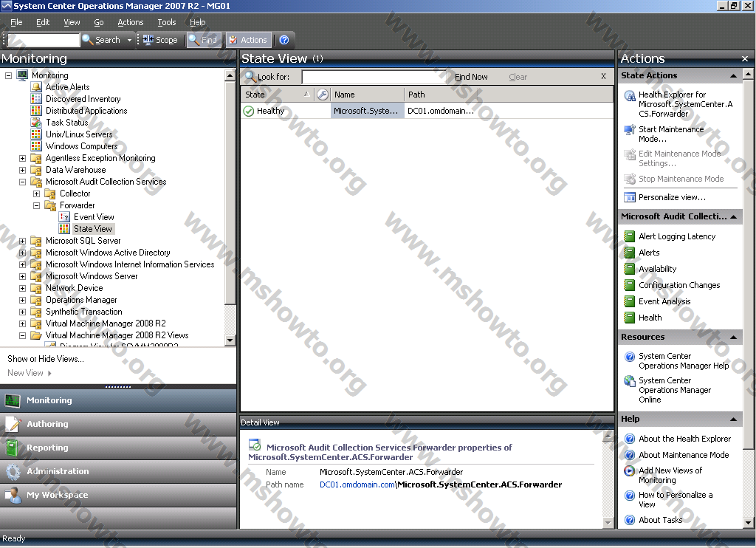Click the Event View icon under Forwarder
Viewport: 756px width, 548px height.
click(x=64, y=217)
